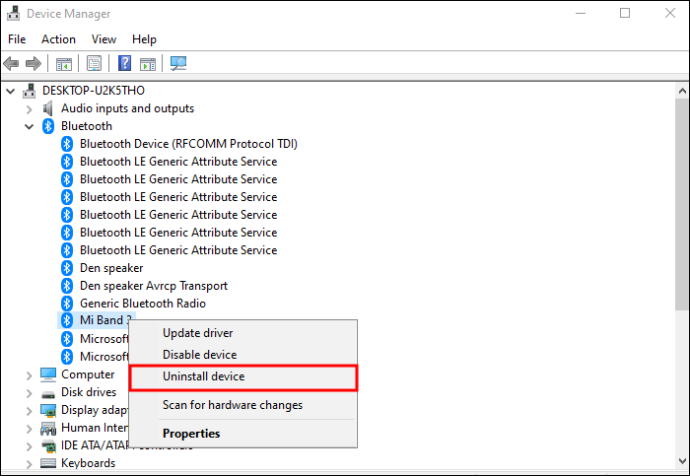Expand Audio inputs and outputs
Image resolution: width=690 pixels, height=476 pixels.
point(29,109)
